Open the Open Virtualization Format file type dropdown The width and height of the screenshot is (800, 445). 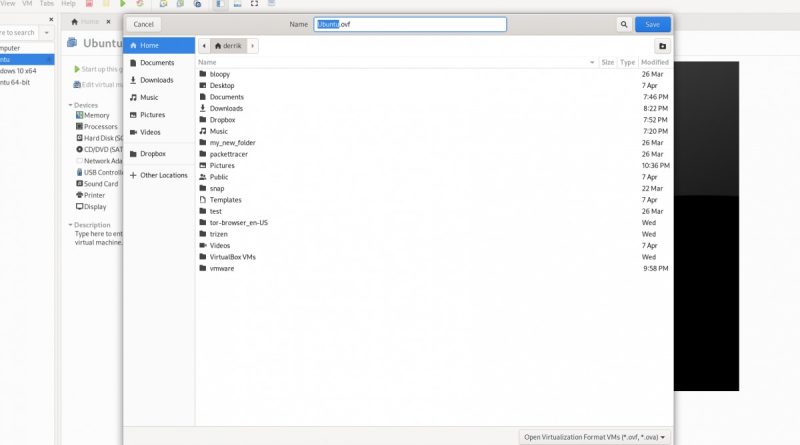click(594, 437)
